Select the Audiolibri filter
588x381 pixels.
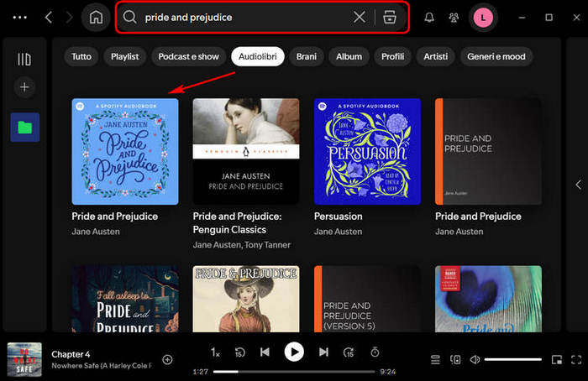[258, 56]
